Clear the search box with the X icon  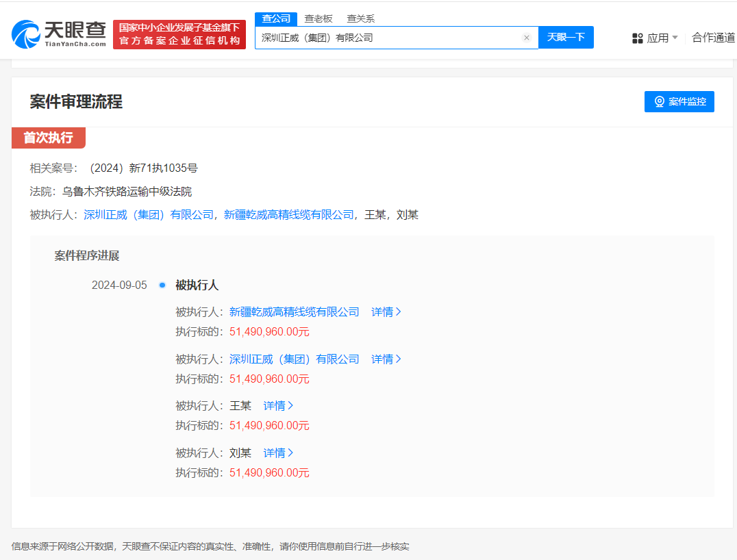click(527, 38)
